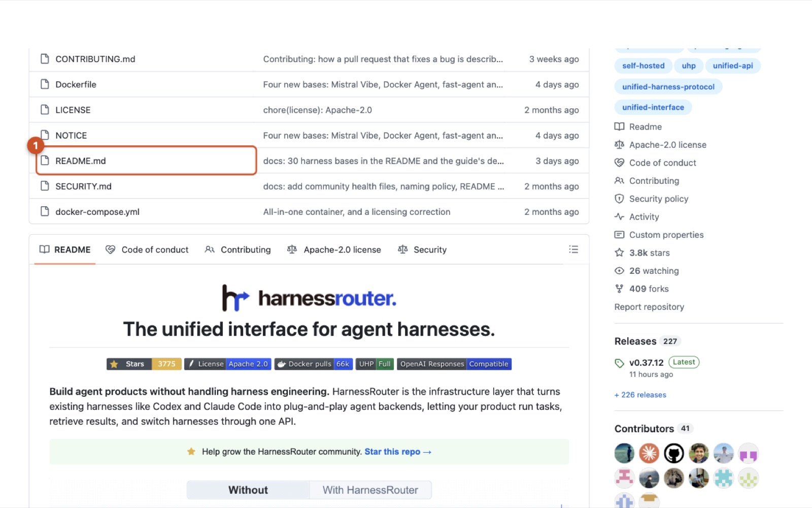Click the Custom properties icon
This screenshot has height=508, width=812.
619,235
